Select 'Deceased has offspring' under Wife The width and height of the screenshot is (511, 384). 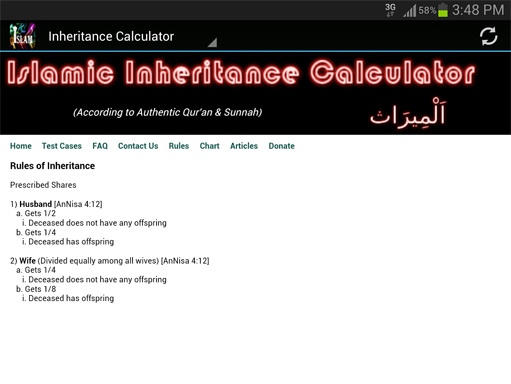(x=68, y=298)
